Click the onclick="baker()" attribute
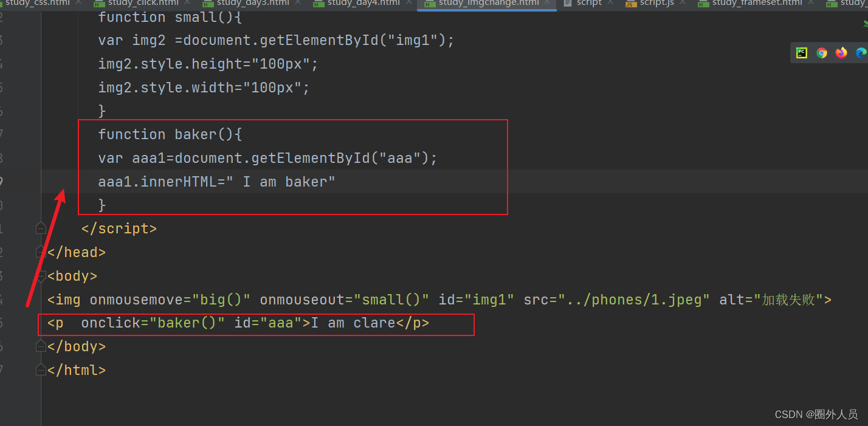868x426 pixels. pyautogui.click(x=153, y=323)
